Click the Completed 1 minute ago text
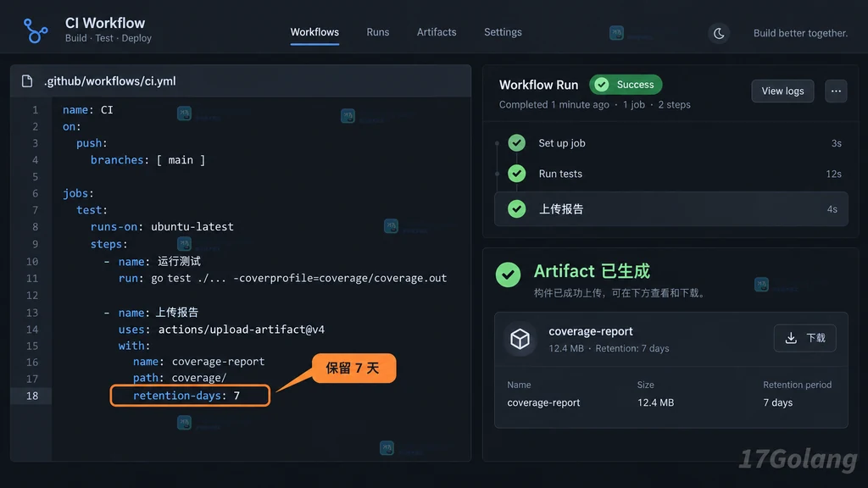Image resolution: width=868 pixels, height=488 pixels. [554, 104]
